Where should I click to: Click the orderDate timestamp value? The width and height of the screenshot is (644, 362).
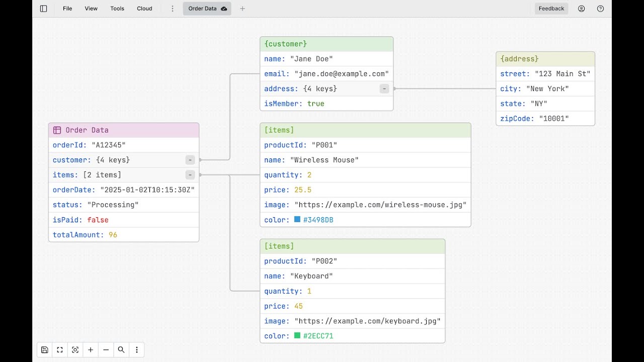click(x=147, y=190)
